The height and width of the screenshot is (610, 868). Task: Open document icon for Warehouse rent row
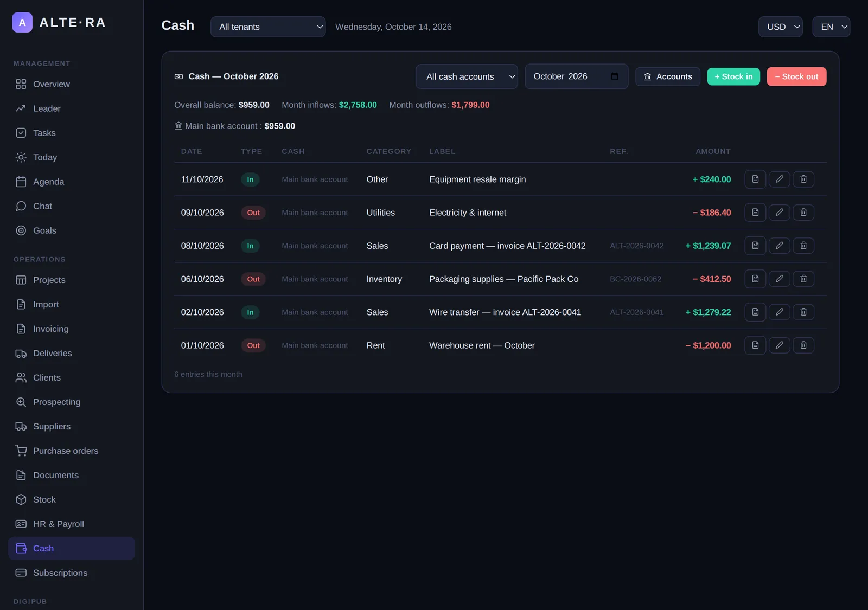tap(755, 345)
